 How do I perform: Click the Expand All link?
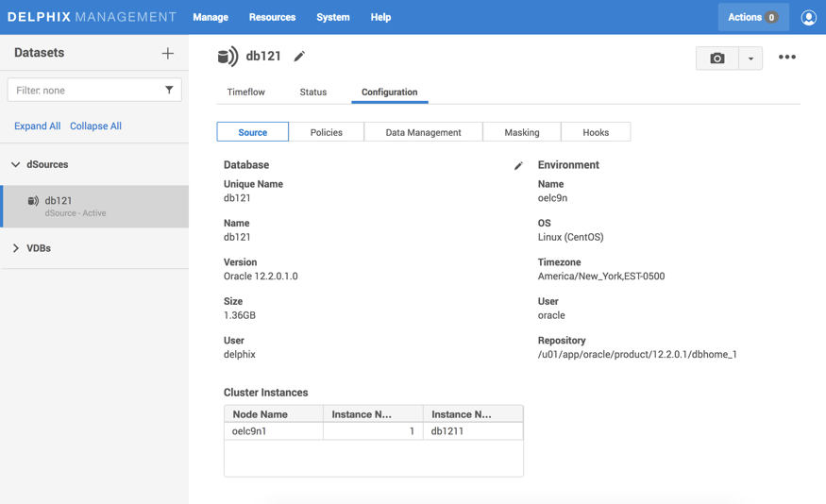point(37,126)
